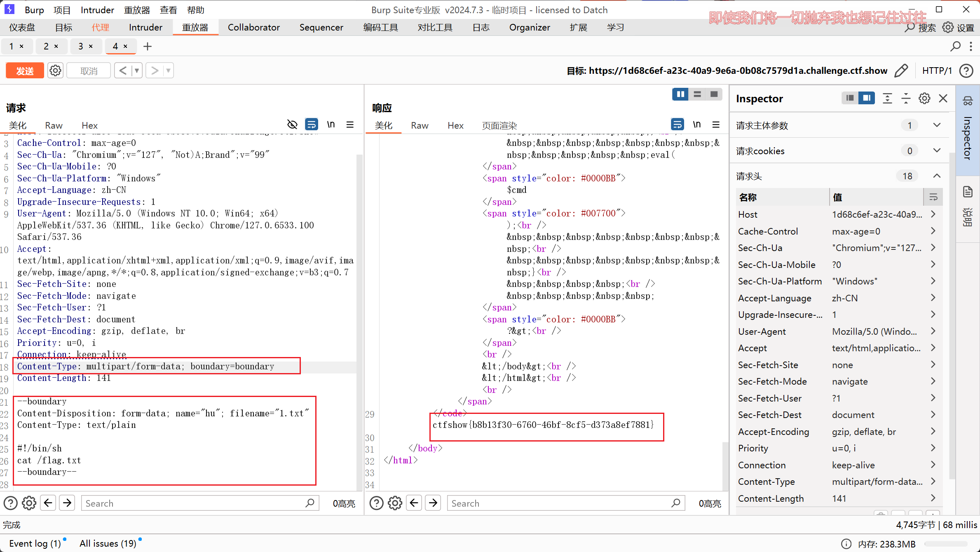Select combined tabbed layout view
Screen dimensions: 980x552
[714, 94]
